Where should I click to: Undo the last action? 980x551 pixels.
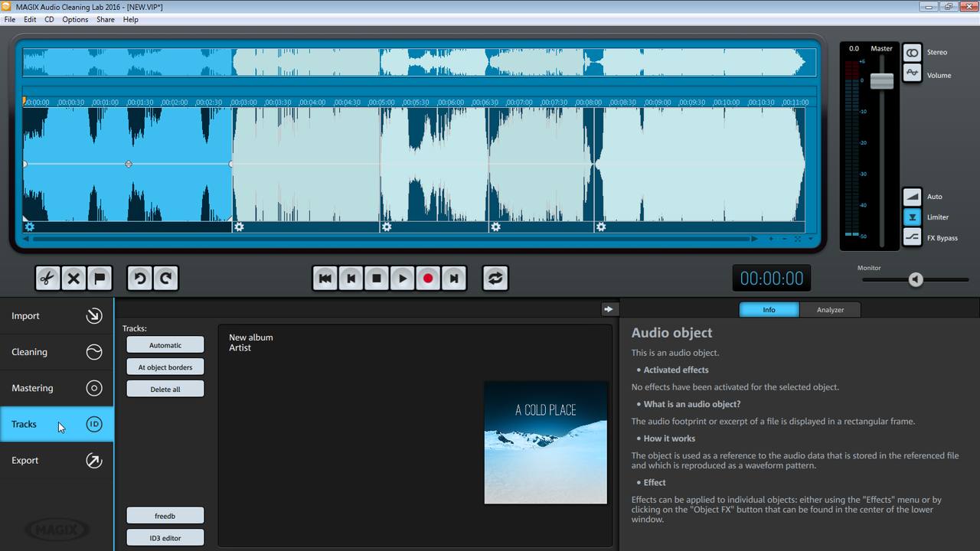[x=139, y=279]
